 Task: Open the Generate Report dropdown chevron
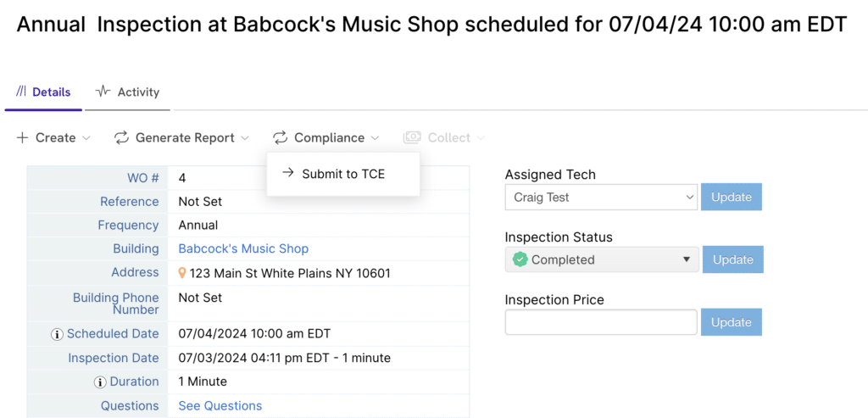coord(245,138)
